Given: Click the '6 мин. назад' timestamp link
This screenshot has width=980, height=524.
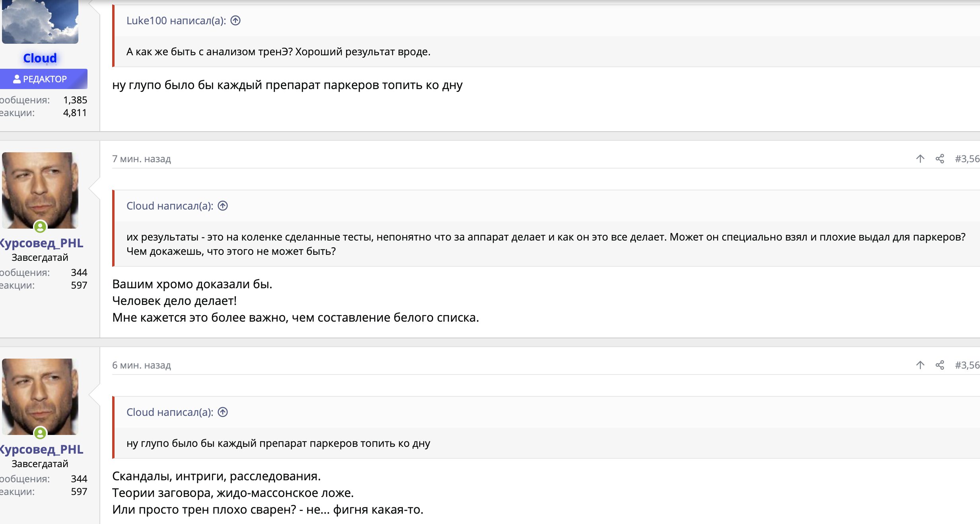Looking at the screenshot, I should click(x=141, y=365).
